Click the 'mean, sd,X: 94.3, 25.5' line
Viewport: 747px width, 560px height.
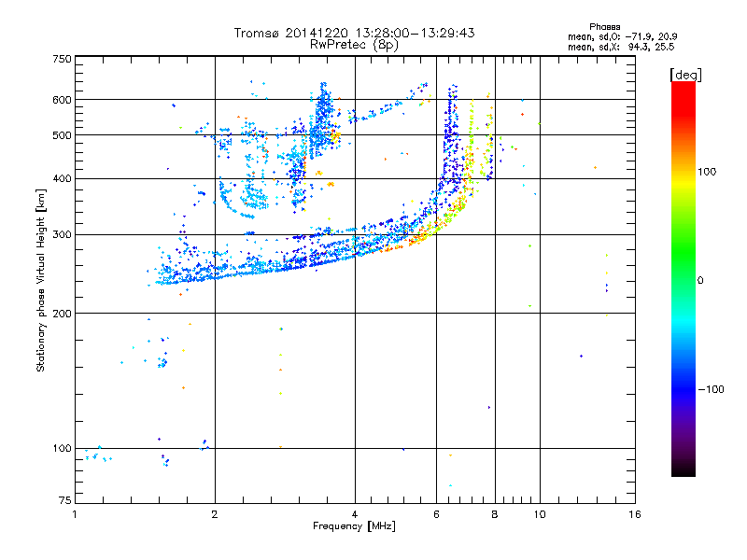621,47
